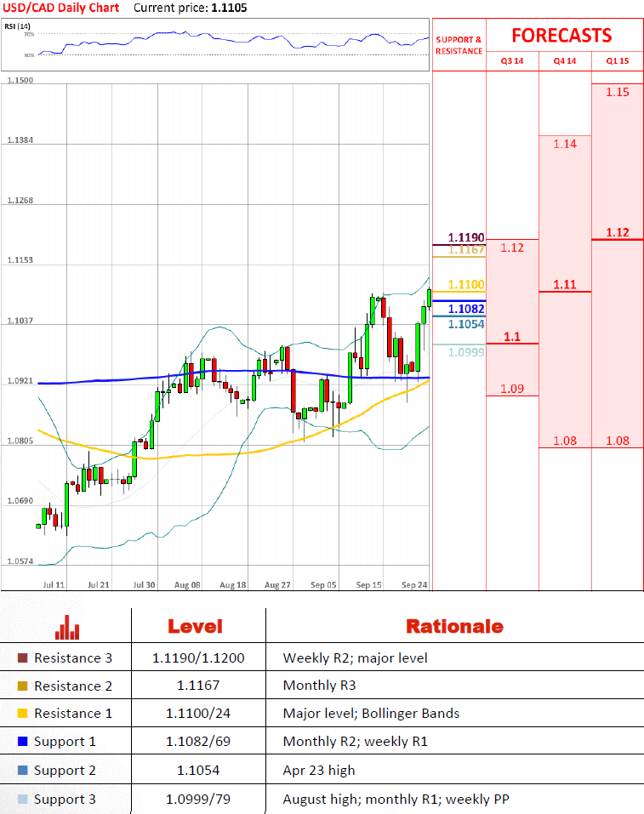644x814 pixels.
Task: Click the 'Aug 27' date axis label
Action: click(277, 584)
